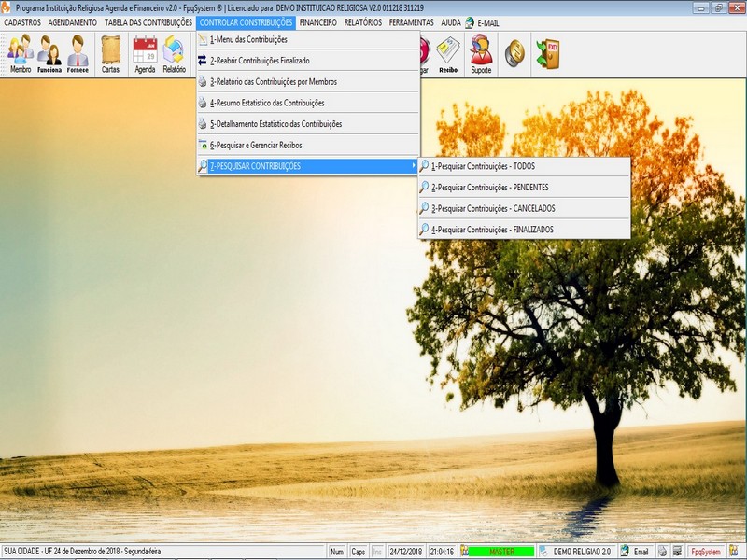Open the Fornece (suppliers) toolbar icon
Screen dimensions: 747x560
point(78,55)
